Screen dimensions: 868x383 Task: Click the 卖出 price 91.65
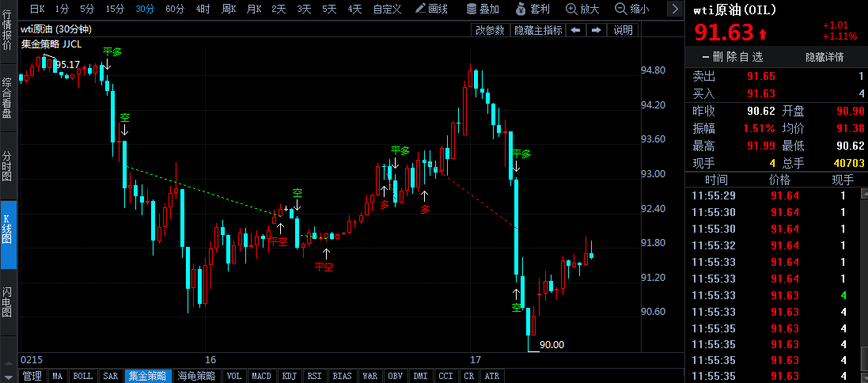761,77
